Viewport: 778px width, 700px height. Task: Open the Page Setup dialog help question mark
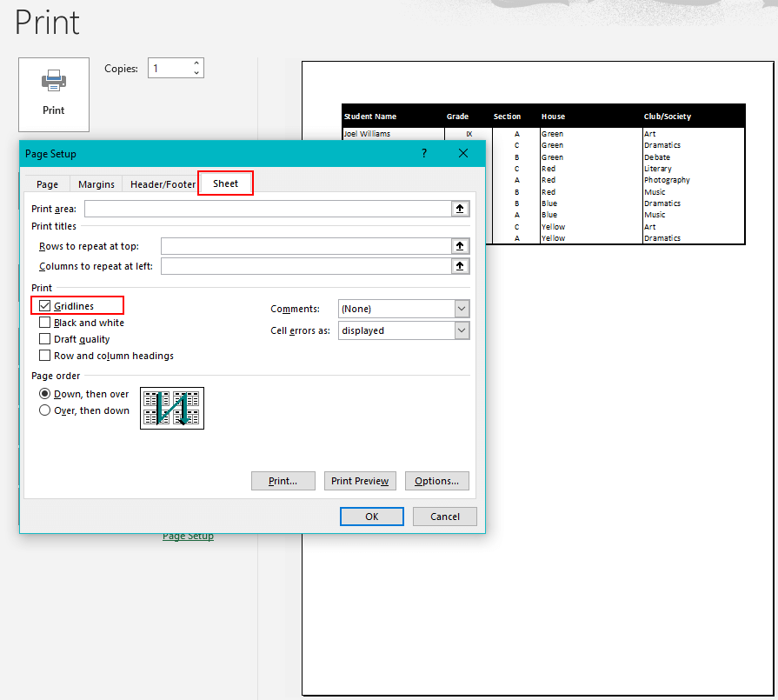click(x=423, y=152)
